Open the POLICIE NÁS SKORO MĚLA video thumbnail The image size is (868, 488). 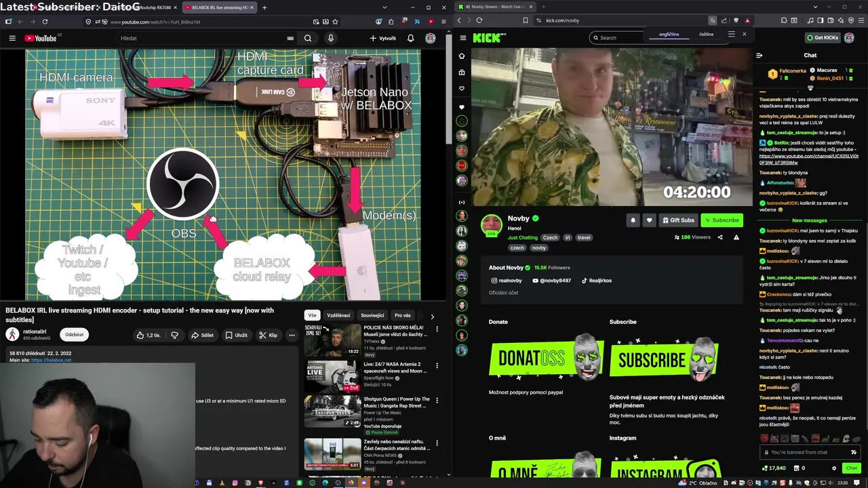coord(332,340)
